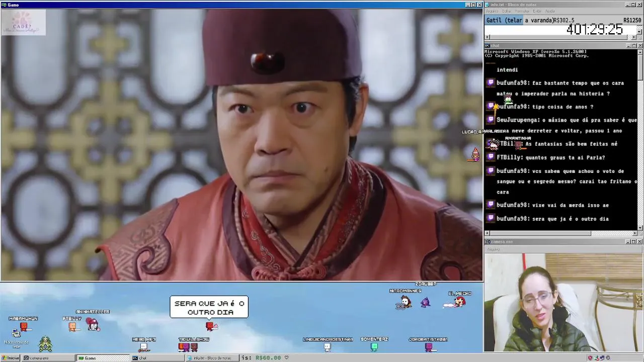Click the R$1250 goal value
The image size is (644, 362).
[632, 21]
